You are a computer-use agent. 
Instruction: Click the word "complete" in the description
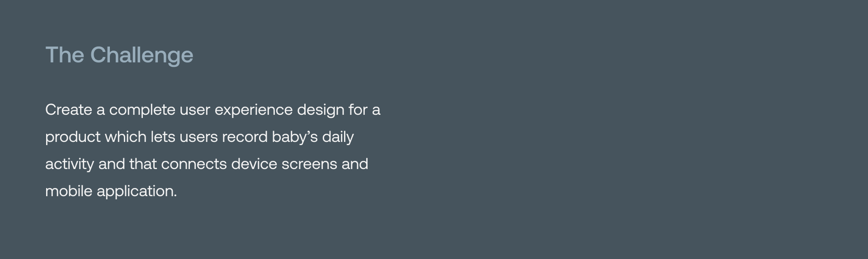click(x=142, y=110)
